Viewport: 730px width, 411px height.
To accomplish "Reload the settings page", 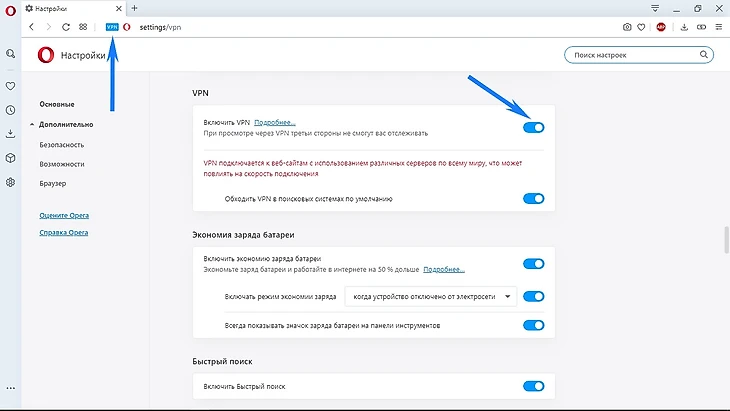I will 66,27.
